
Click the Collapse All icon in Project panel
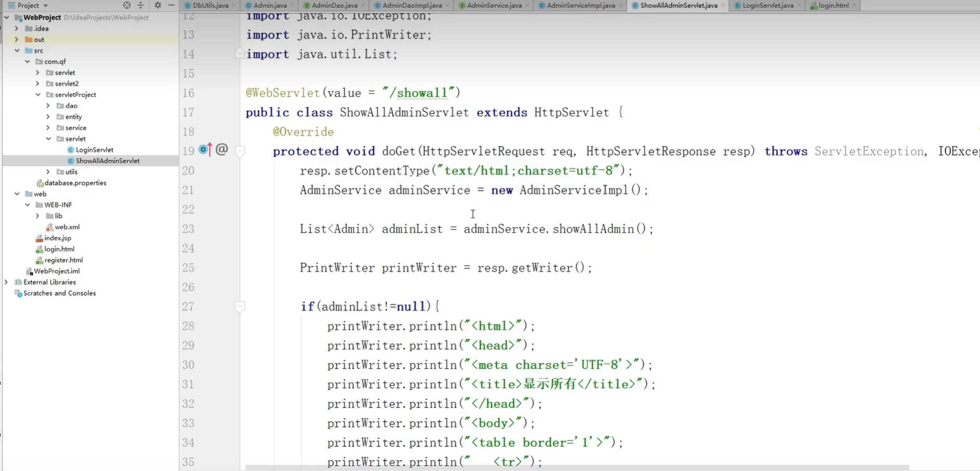[x=141, y=5]
